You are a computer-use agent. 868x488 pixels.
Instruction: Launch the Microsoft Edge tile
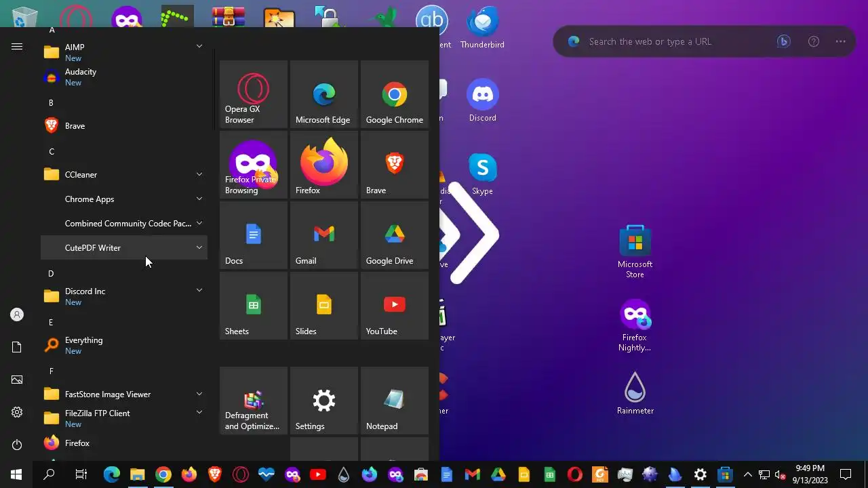pos(324,94)
